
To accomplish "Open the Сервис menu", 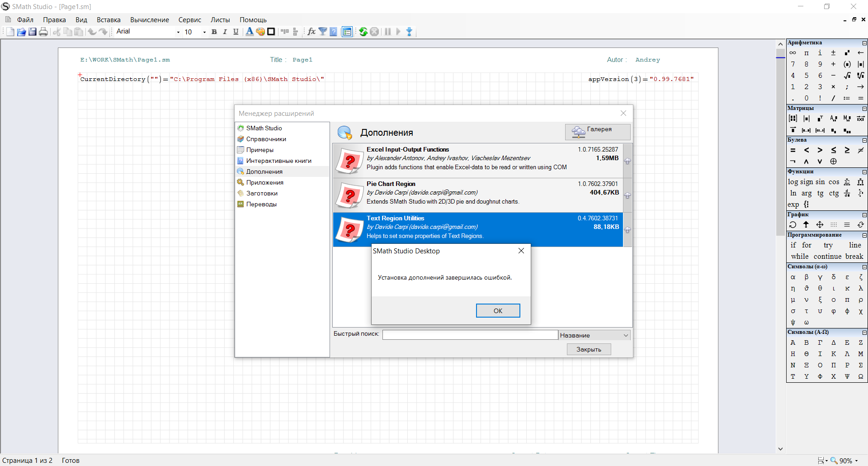I will coord(189,20).
